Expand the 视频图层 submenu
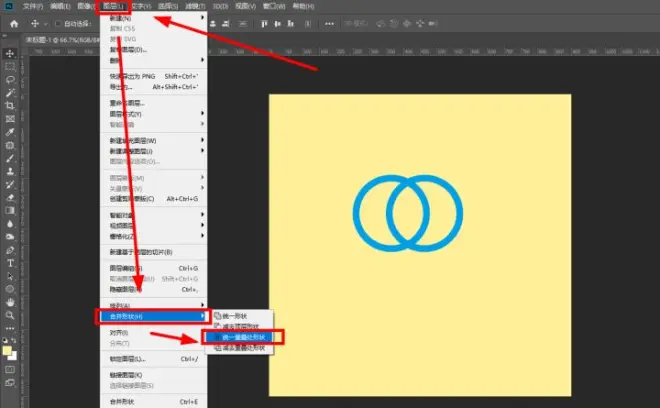The width and height of the screenshot is (660, 408). [154, 226]
